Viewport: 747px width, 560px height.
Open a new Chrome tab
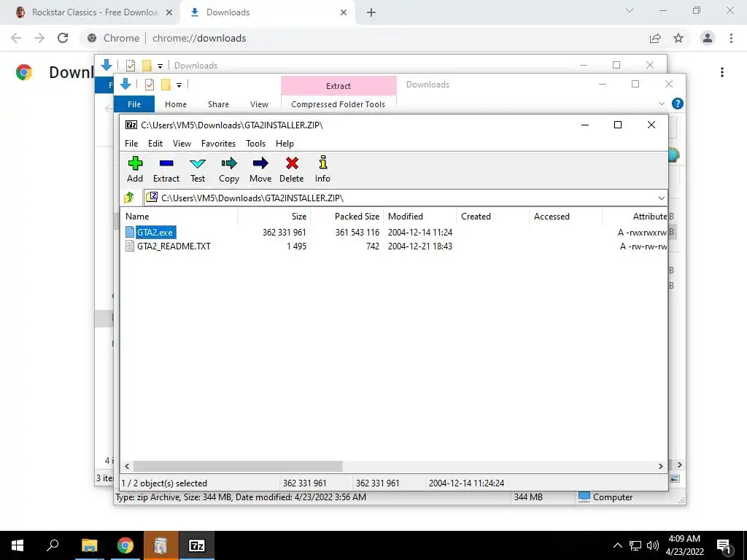coord(371,13)
